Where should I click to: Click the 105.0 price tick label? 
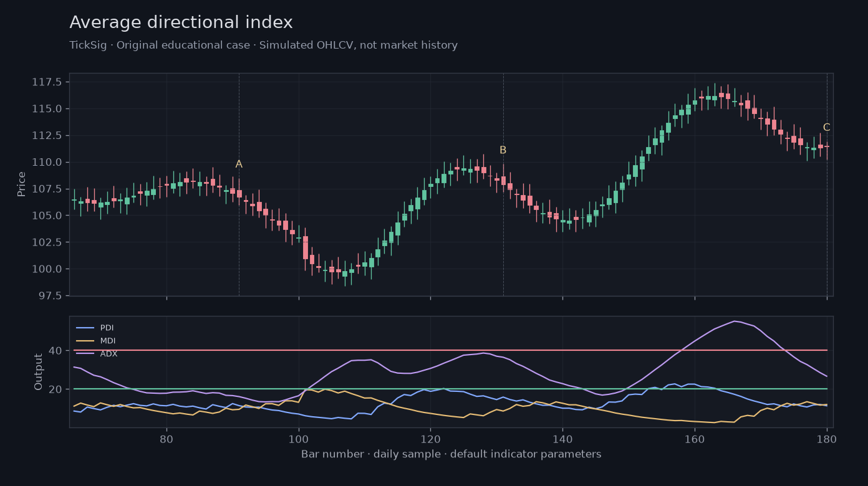47,216
